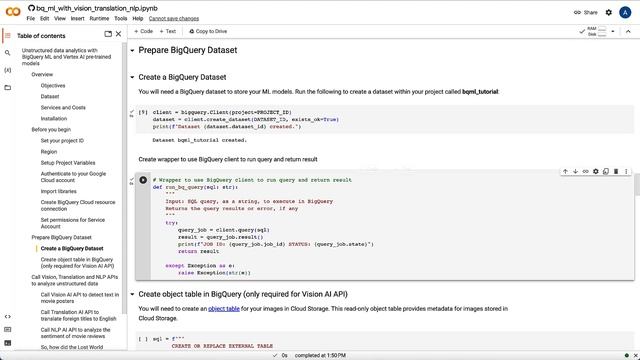Close the bottom status bar
This screenshot has width=640, height=360.
click(636, 356)
